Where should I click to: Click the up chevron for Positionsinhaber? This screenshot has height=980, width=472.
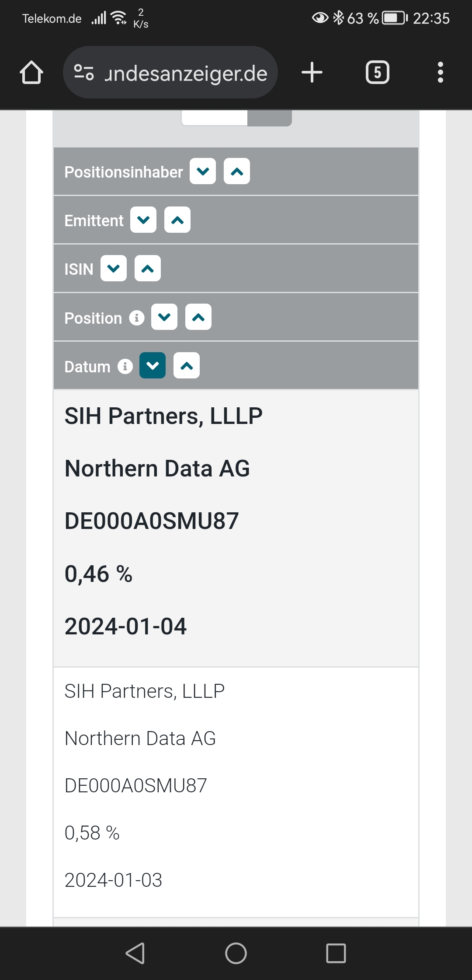click(x=236, y=171)
